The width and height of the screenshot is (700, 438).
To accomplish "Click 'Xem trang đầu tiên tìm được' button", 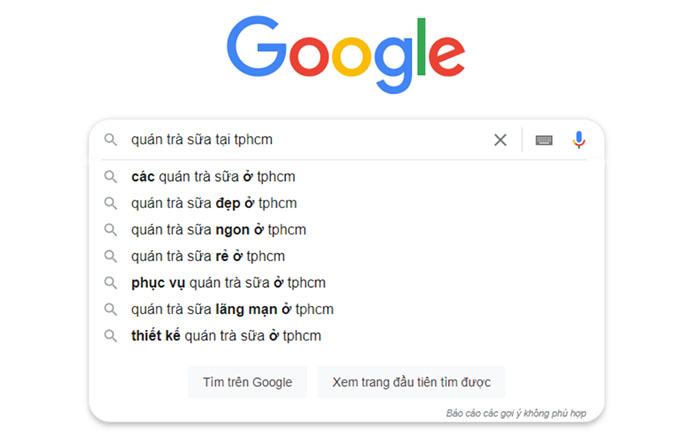I will (411, 382).
